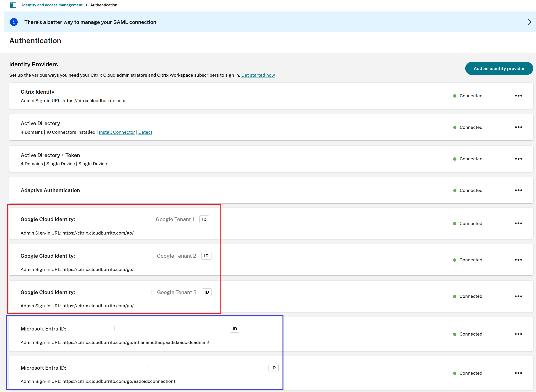The height and width of the screenshot is (392, 536).
Task: Click the ID badge for Google Tenant 1
Action: (x=204, y=220)
